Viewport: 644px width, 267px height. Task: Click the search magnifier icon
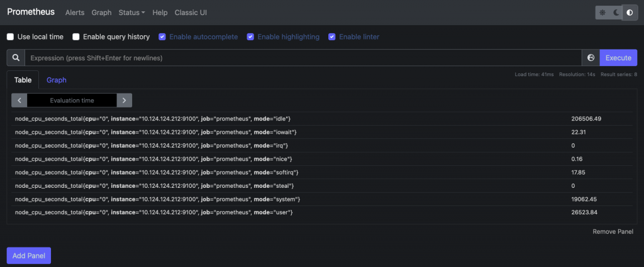(16, 58)
